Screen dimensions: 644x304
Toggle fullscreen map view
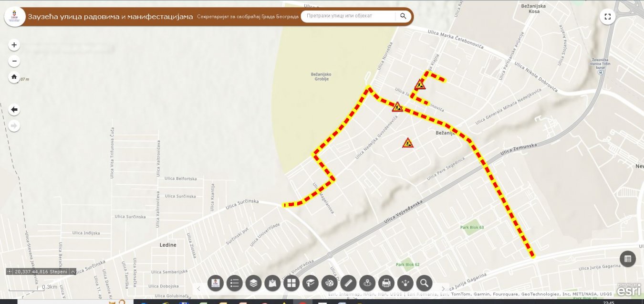pos(607,16)
